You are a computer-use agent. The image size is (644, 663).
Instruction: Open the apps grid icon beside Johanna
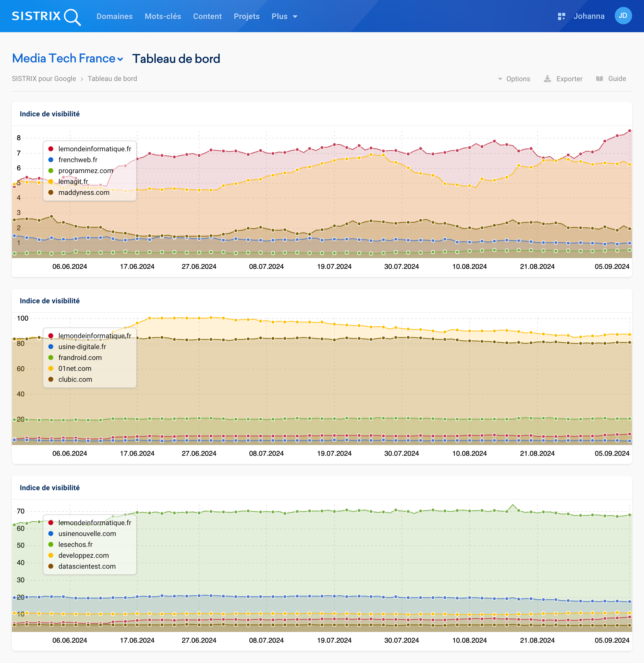(x=562, y=16)
